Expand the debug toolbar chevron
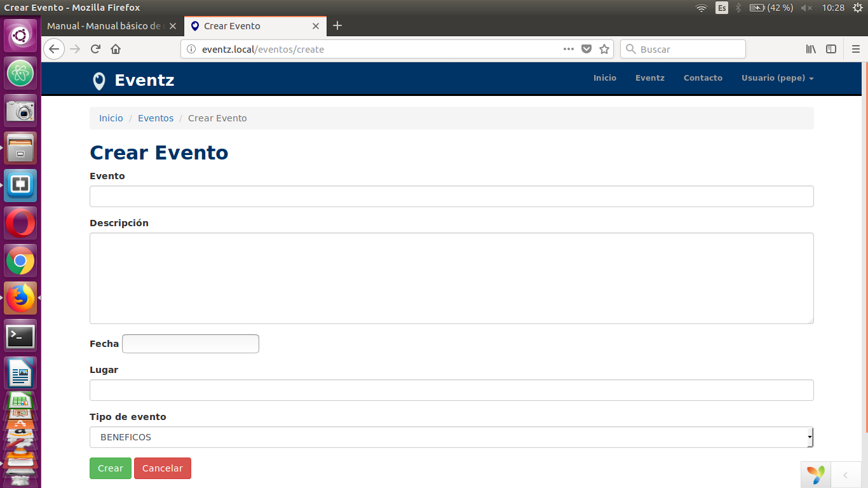Screen dimensions: 868x488 pos(845,475)
